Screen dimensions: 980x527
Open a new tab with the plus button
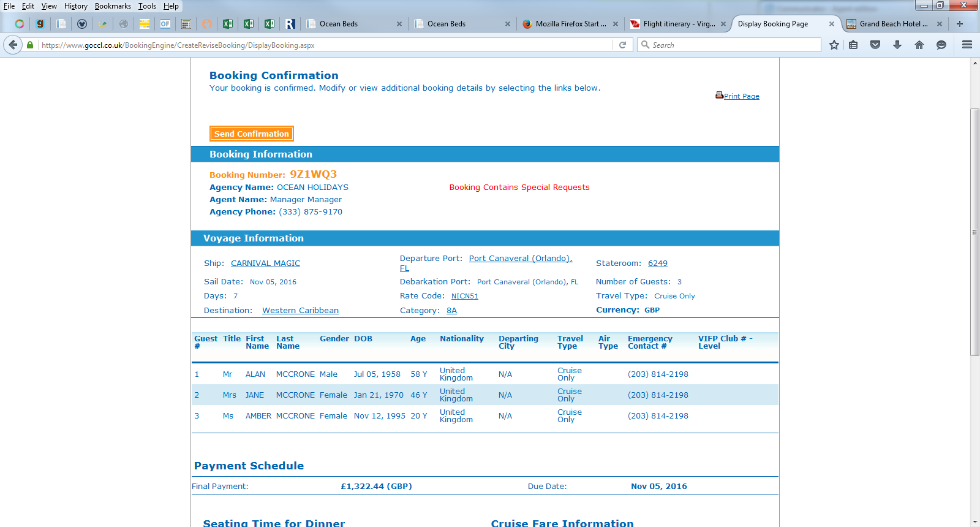click(x=960, y=24)
